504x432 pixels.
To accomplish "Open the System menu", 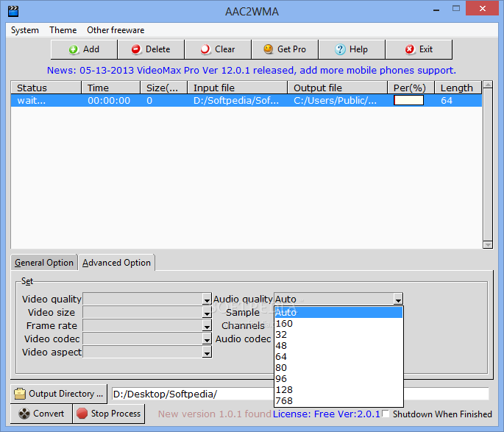I will tap(25, 30).
